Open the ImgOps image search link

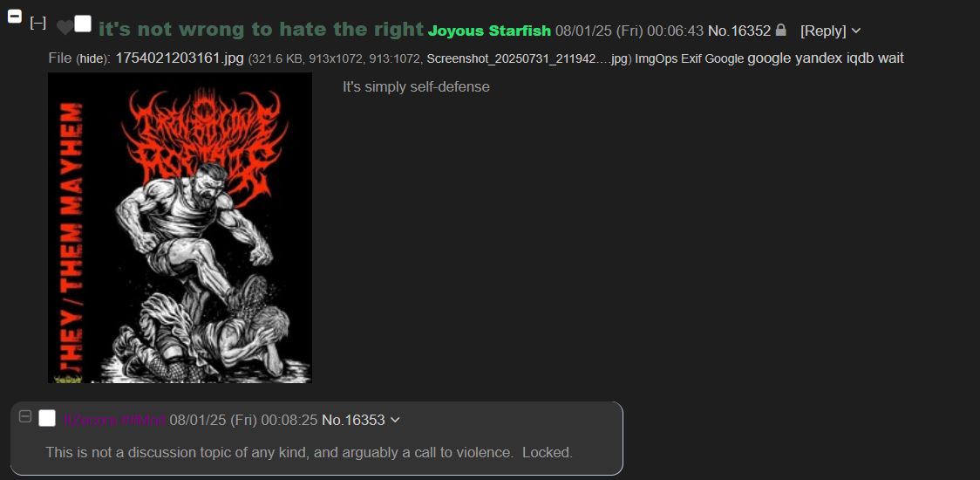[x=657, y=58]
